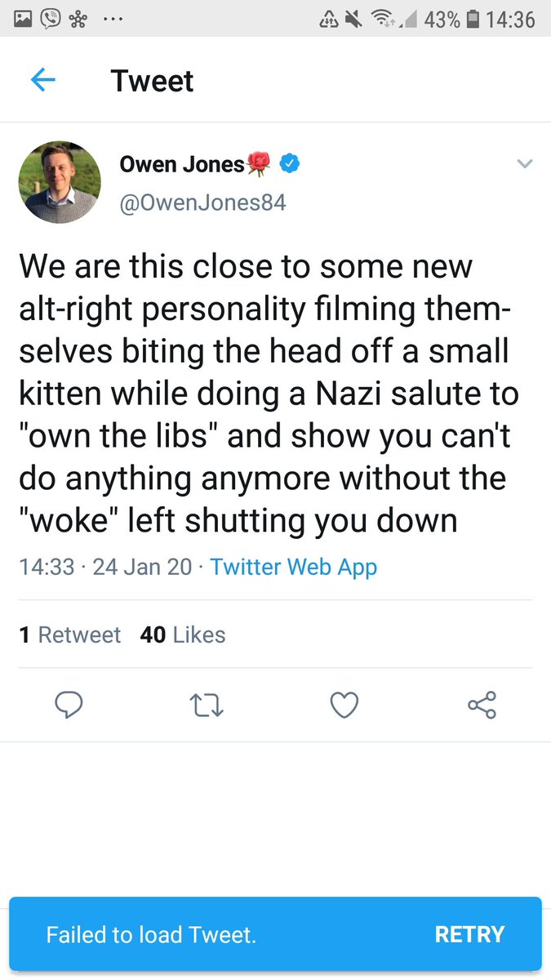
Task: Like the tweet with heart icon
Action: (344, 704)
